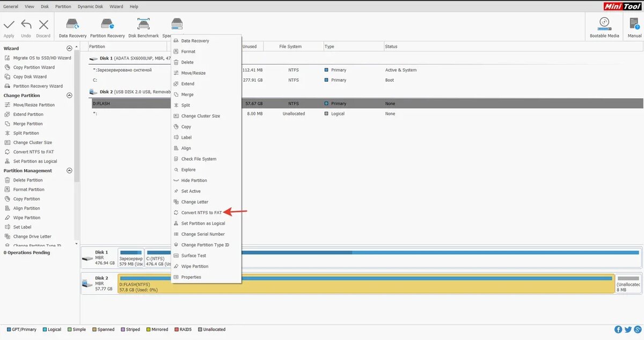Select Delete in context menu

pos(206,62)
